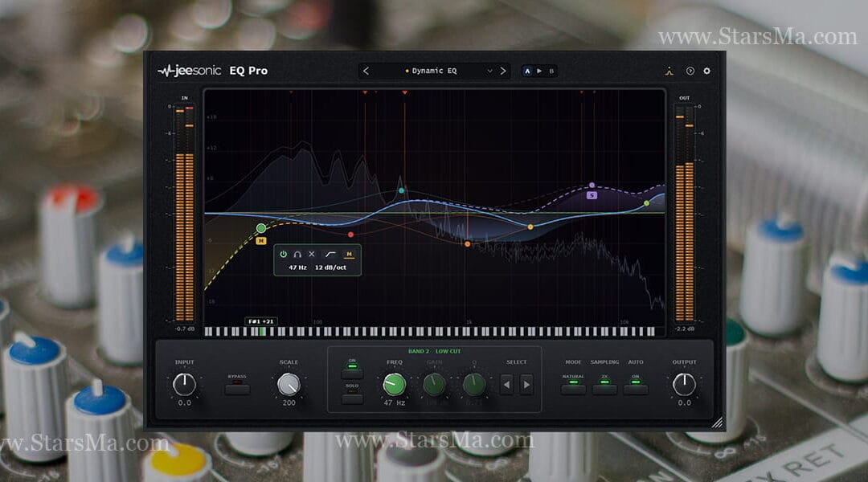Toggle the band ON button

click(x=352, y=373)
